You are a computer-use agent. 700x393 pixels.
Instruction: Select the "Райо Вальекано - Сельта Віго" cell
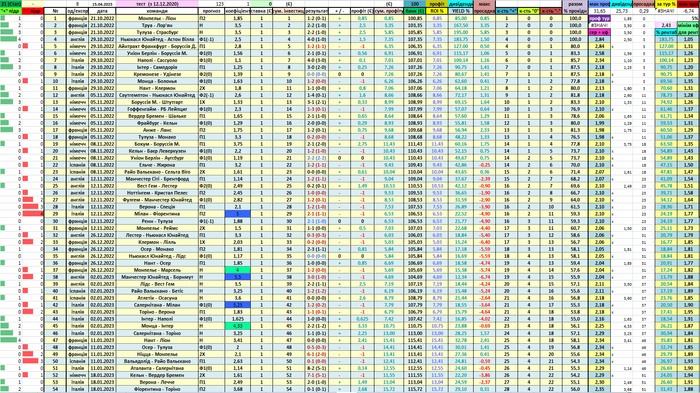[157, 172]
